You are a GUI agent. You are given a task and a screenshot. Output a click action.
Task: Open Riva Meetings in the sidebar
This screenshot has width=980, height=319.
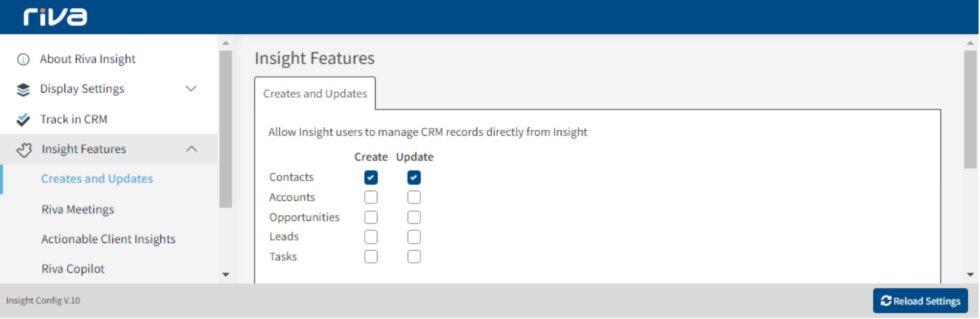(x=78, y=210)
